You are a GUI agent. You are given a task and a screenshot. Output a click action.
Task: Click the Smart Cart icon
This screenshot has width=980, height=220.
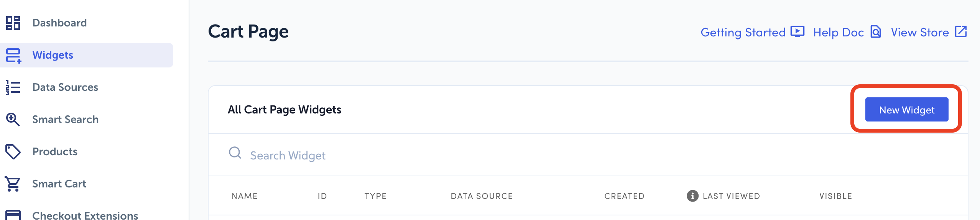click(x=13, y=184)
